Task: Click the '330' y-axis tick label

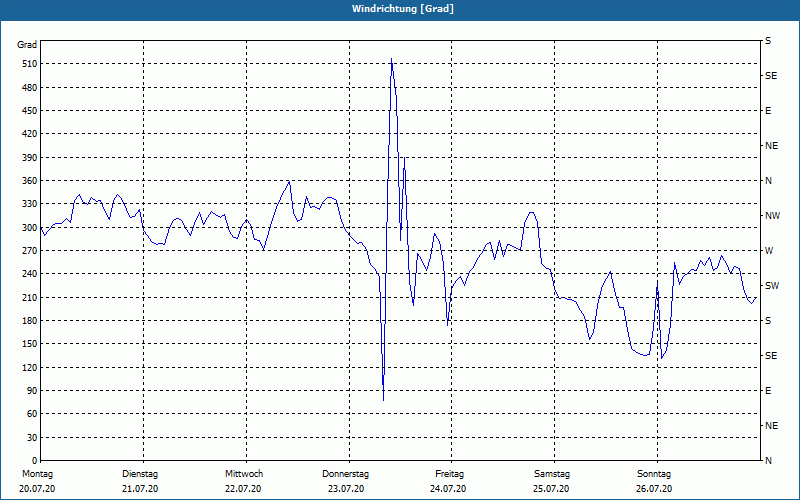Action: [29, 204]
